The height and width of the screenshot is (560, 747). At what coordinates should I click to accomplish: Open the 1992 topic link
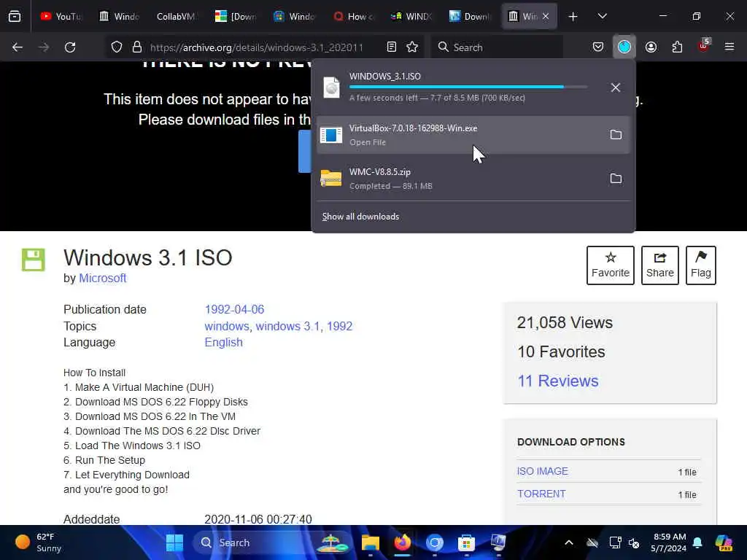pos(339,326)
